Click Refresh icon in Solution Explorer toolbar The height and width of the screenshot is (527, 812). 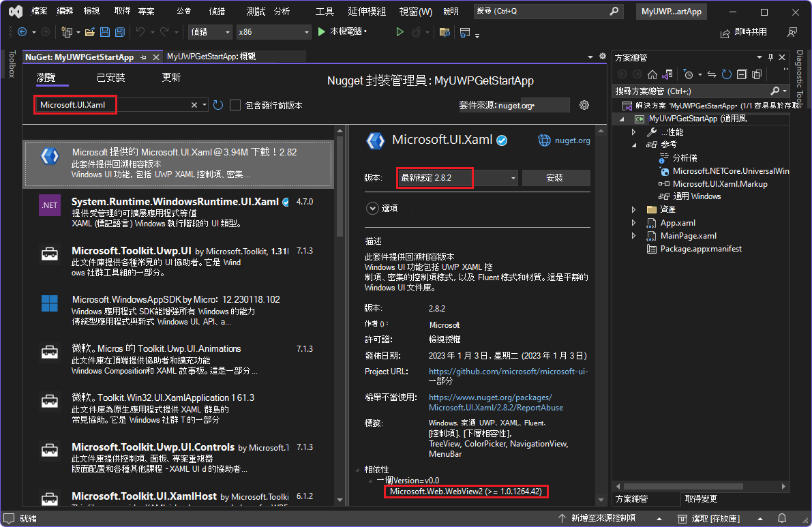[727, 74]
